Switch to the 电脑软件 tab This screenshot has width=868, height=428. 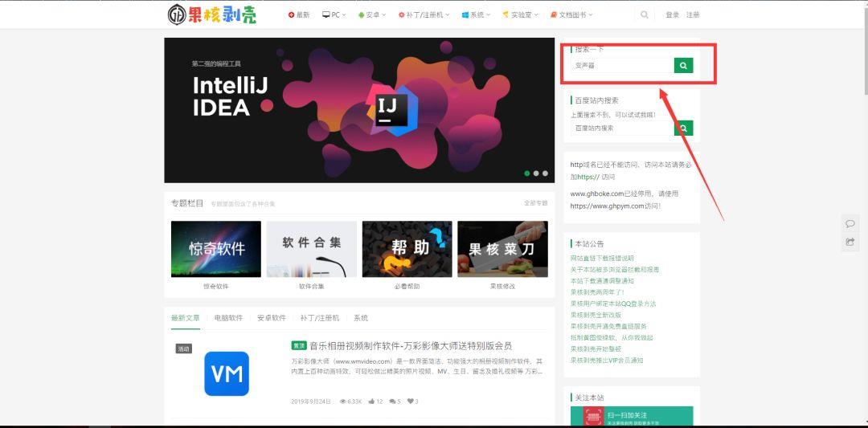coord(228,318)
